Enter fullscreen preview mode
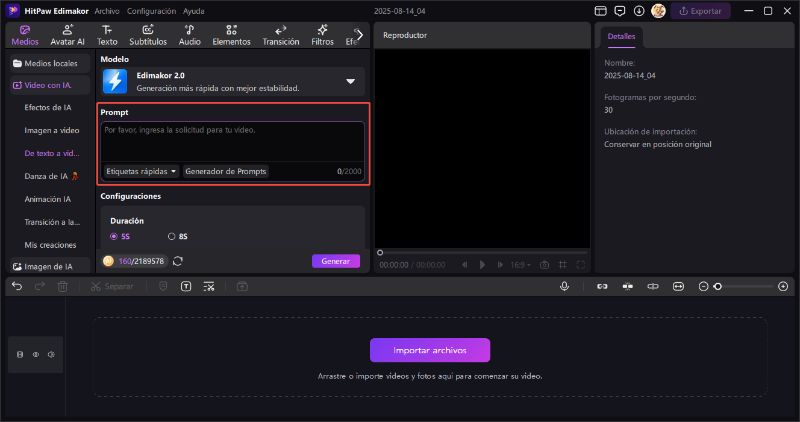 tap(581, 265)
